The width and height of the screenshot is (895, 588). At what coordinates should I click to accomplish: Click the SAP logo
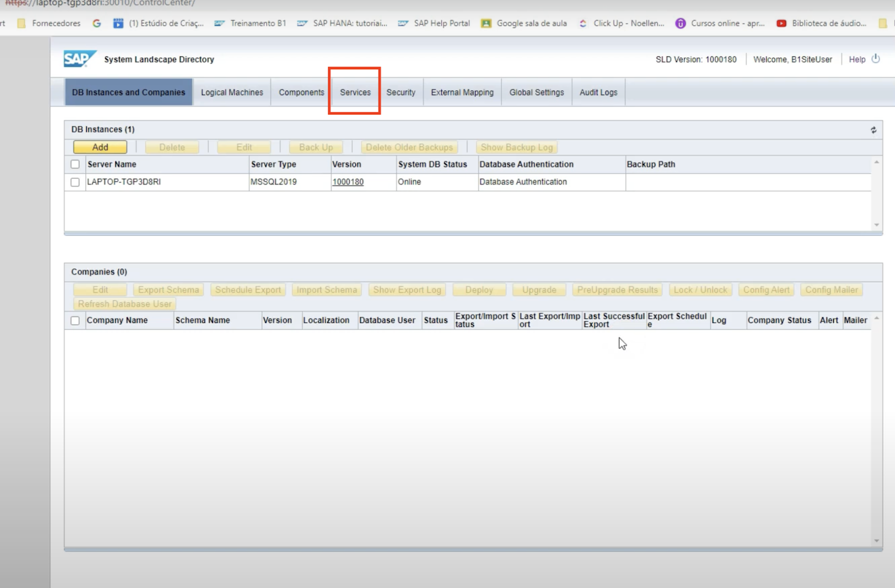point(79,59)
